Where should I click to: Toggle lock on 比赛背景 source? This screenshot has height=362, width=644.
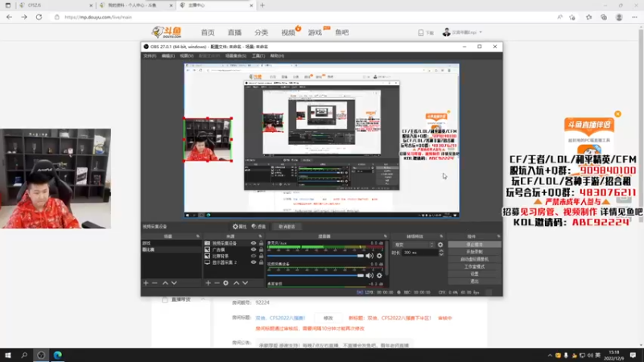pyautogui.click(x=261, y=256)
